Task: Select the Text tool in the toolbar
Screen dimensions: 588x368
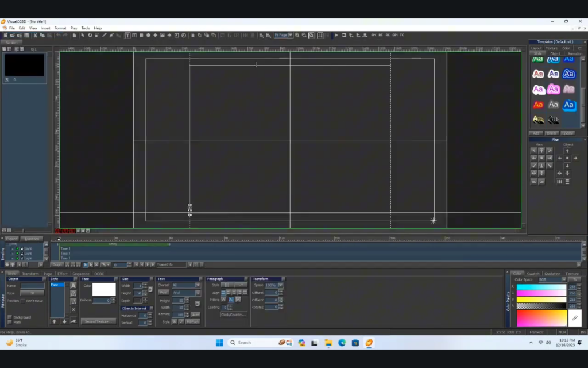Action: coord(126,35)
